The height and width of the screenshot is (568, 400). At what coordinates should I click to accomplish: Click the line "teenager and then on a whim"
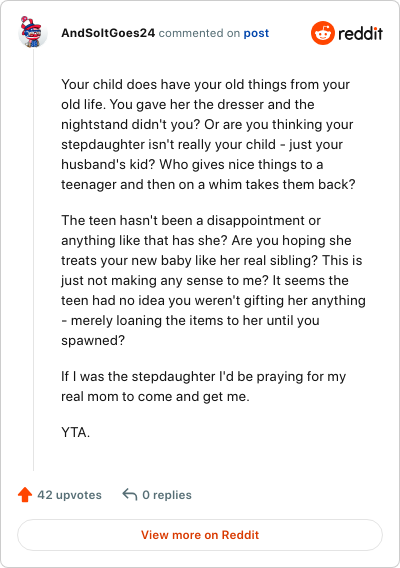tap(208, 184)
